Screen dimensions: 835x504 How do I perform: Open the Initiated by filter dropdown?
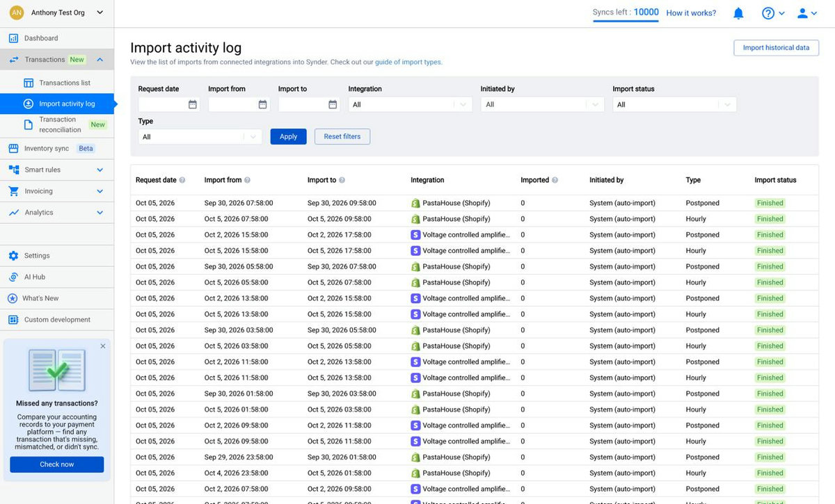(x=543, y=104)
